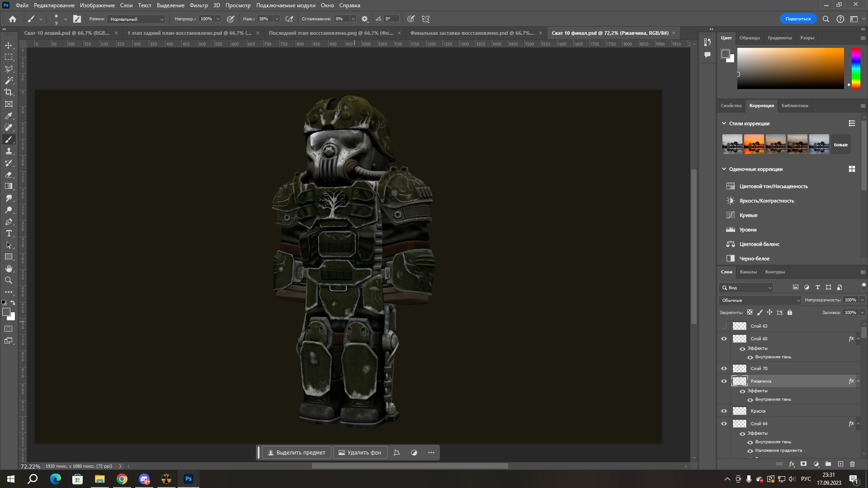The width and height of the screenshot is (868, 488).
Task: Select the Frame tool
Action: pyautogui.click(x=9, y=104)
